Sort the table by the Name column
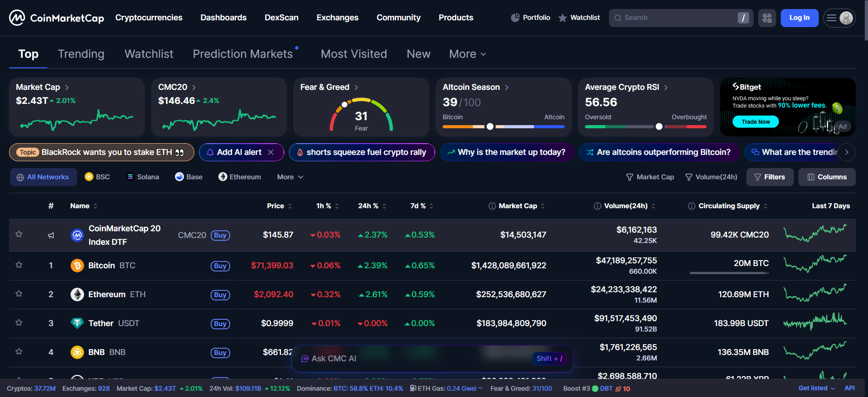This screenshot has width=868, height=397. point(84,206)
